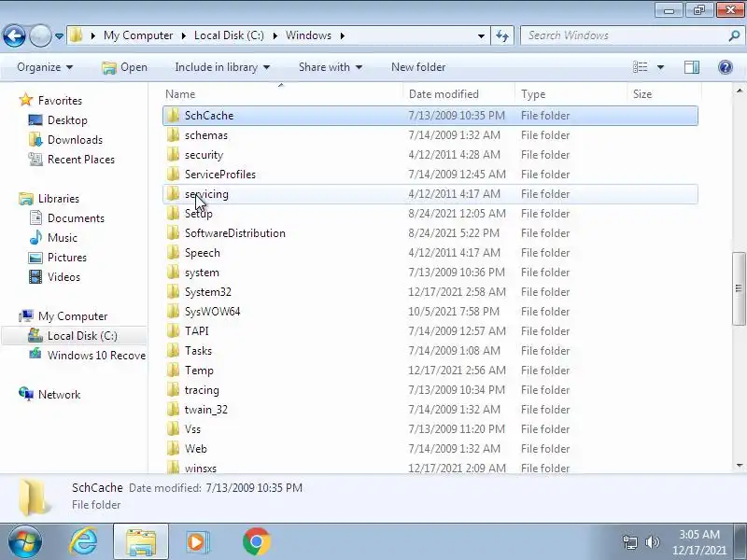Select the System32 folder icon
The height and width of the screenshot is (560, 747).
(x=173, y=292)
